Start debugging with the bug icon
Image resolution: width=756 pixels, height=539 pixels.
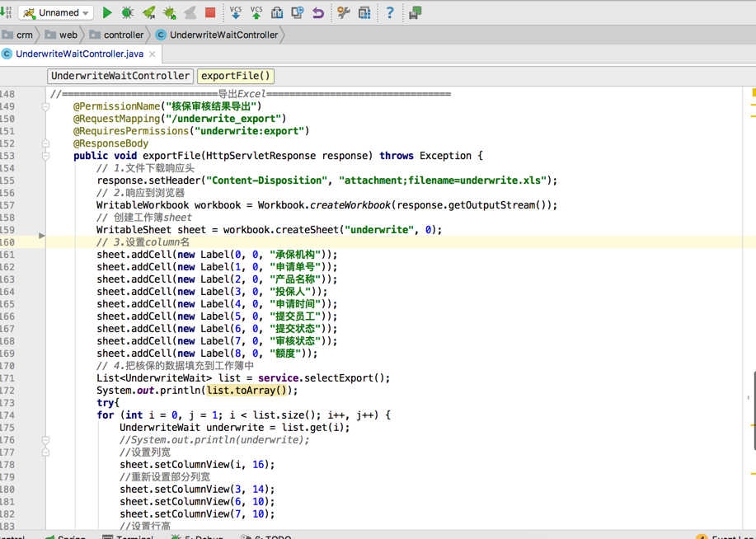pos(128,12)
